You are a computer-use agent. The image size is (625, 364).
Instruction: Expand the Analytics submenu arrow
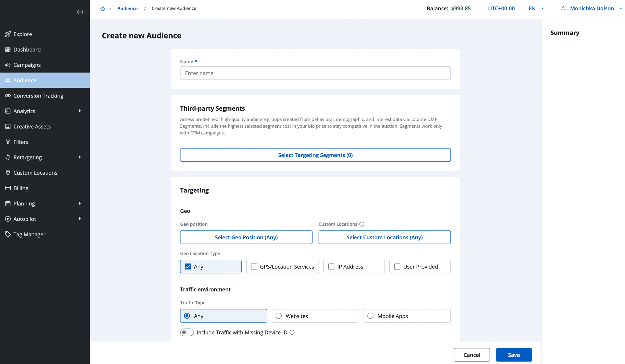(x=80, y=111)
